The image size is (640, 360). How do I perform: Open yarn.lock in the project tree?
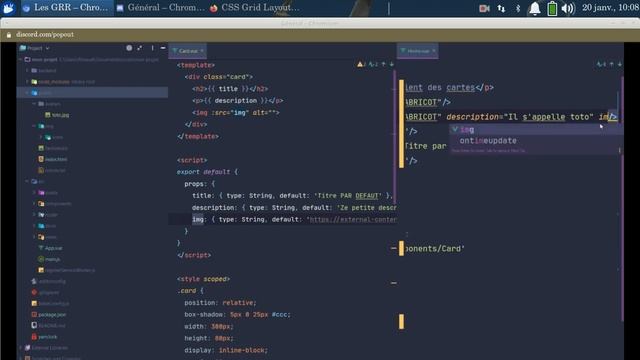[x=44, y=337]
